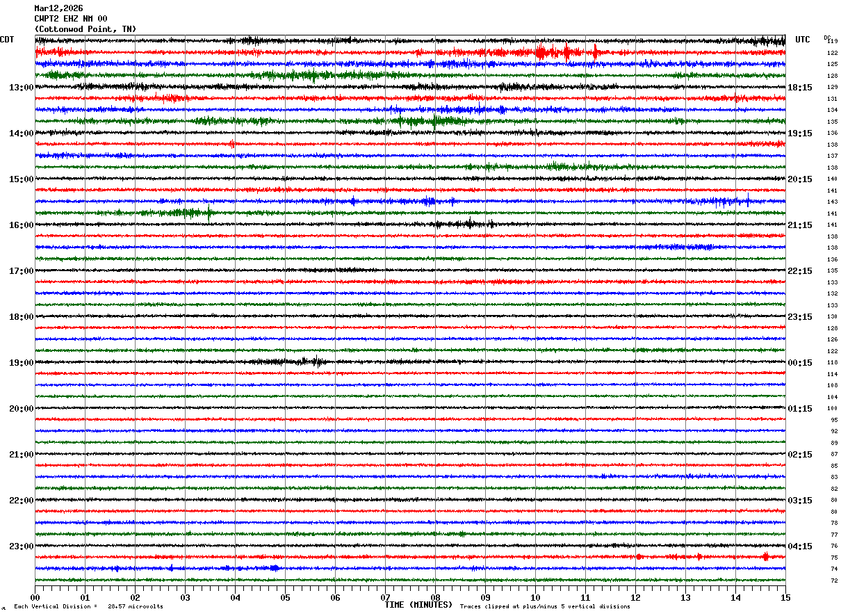Click the DC offset value 95
This screenshot has width=841, height=616.
(x=834, y=420)
